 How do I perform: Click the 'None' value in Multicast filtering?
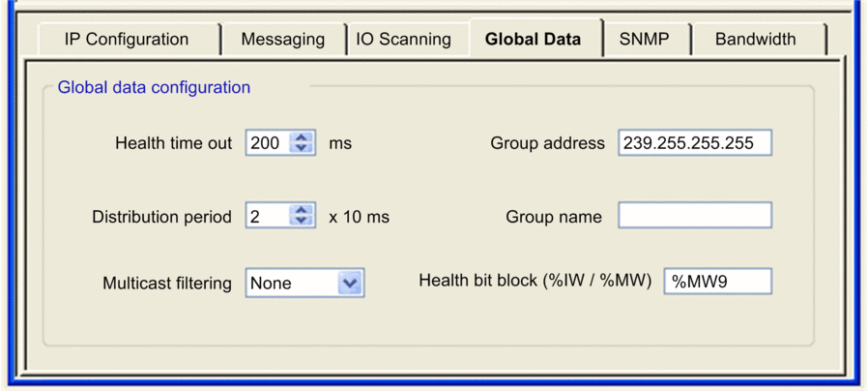point(290,284)
